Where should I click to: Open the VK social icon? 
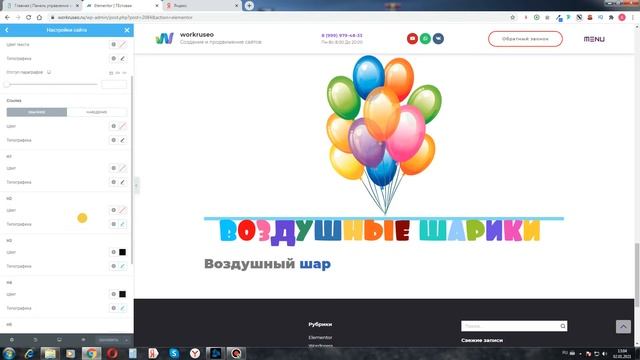point(438,39)
